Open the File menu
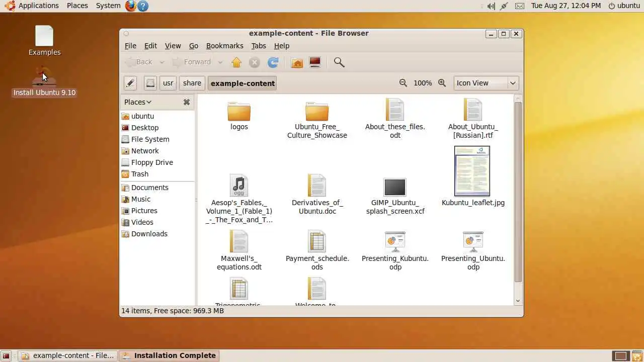The image size is (644, 362). click(x=130, y=46)
